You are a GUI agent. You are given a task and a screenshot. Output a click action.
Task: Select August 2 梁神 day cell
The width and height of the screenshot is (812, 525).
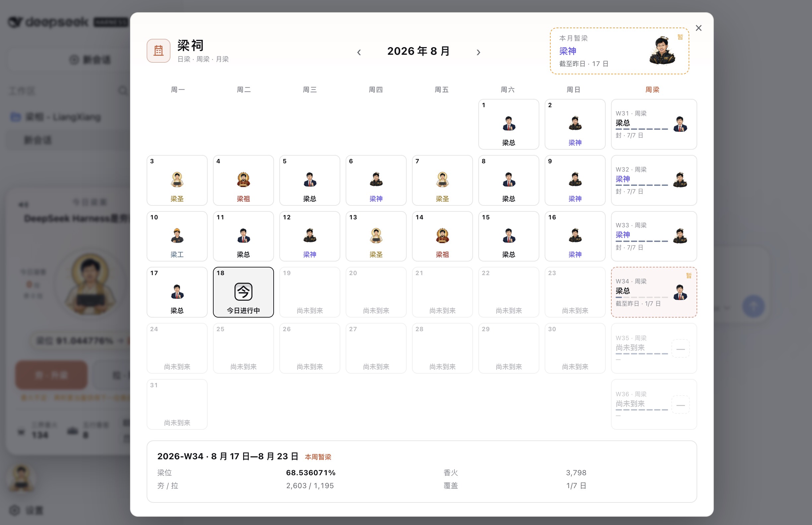coord(575,124)
